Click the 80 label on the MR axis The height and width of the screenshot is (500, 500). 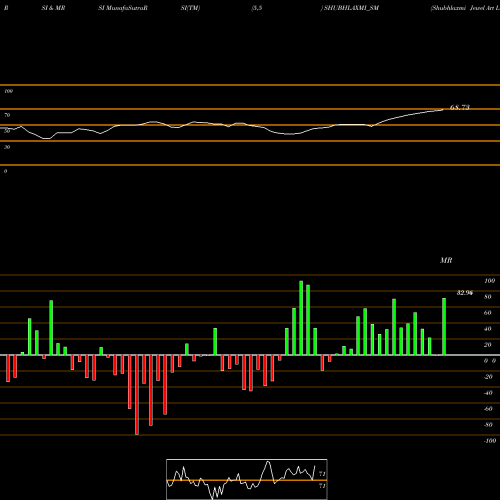[x=488, y=297]
